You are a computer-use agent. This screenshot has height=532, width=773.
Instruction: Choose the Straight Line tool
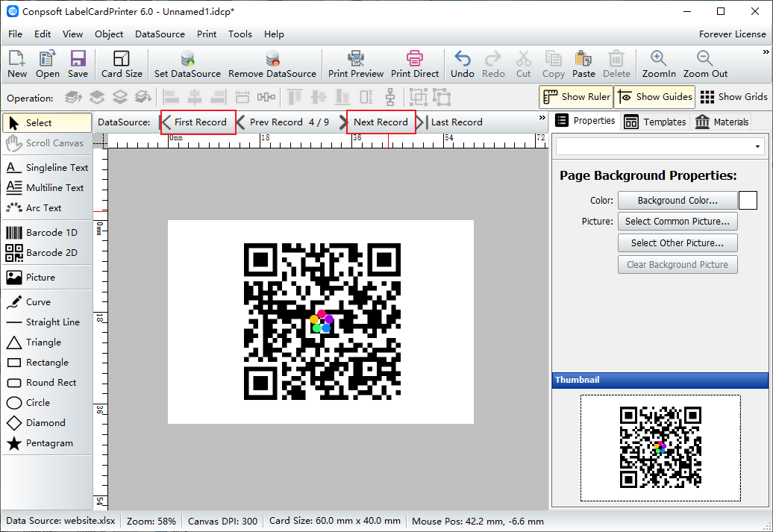tap(47, 322)
